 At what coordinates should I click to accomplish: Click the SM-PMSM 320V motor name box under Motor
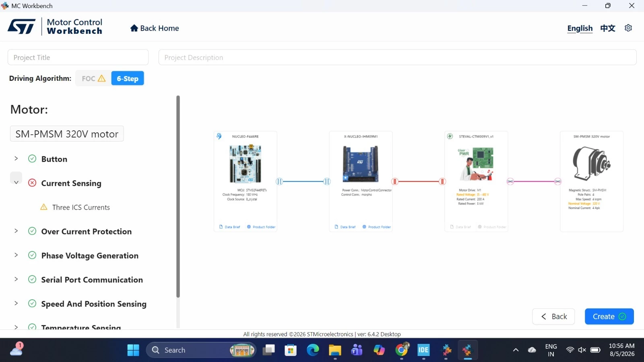coord(67,134)
